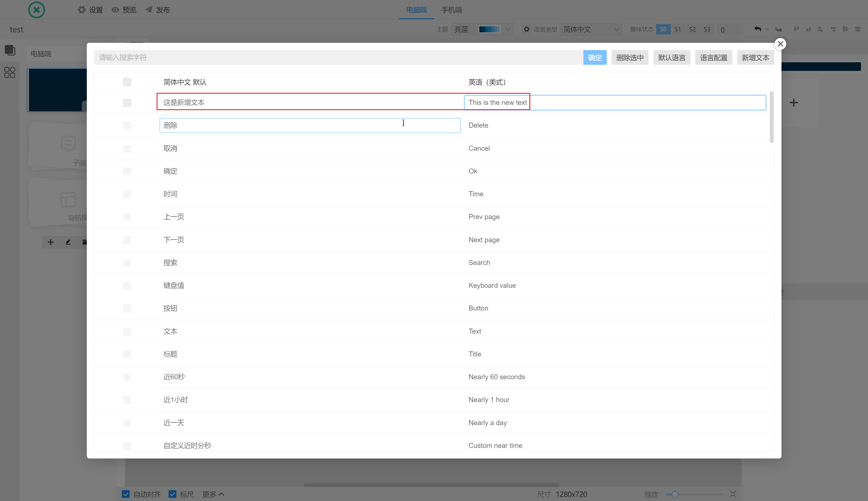This screenshot has height=501, width=868.
Task: Click the 默认语言 button
Action: coord(672,58)
